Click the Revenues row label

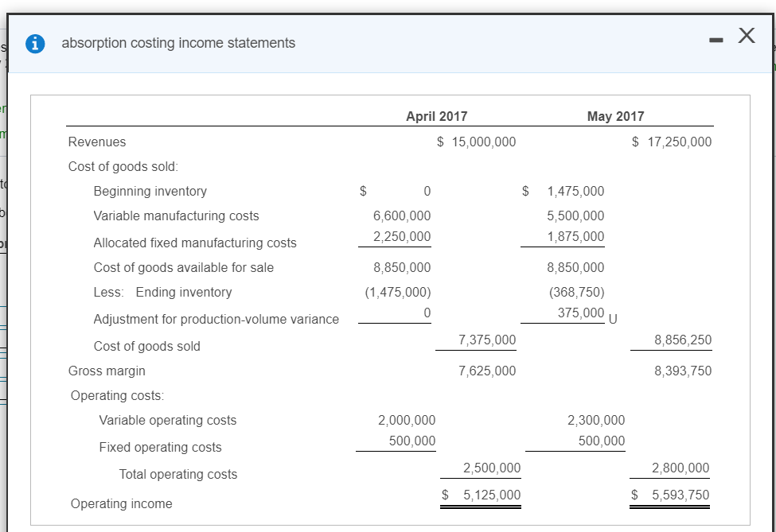(96, 142)
